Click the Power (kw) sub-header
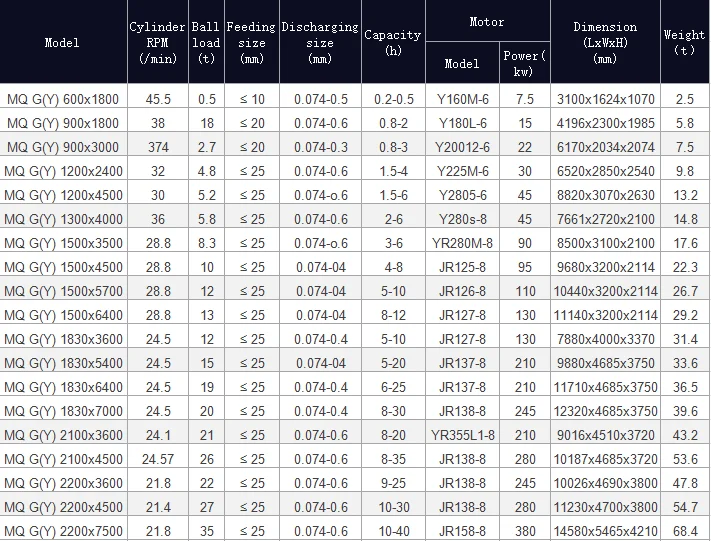711x541 pixels. pyautogui.click(x=525, y=63)
